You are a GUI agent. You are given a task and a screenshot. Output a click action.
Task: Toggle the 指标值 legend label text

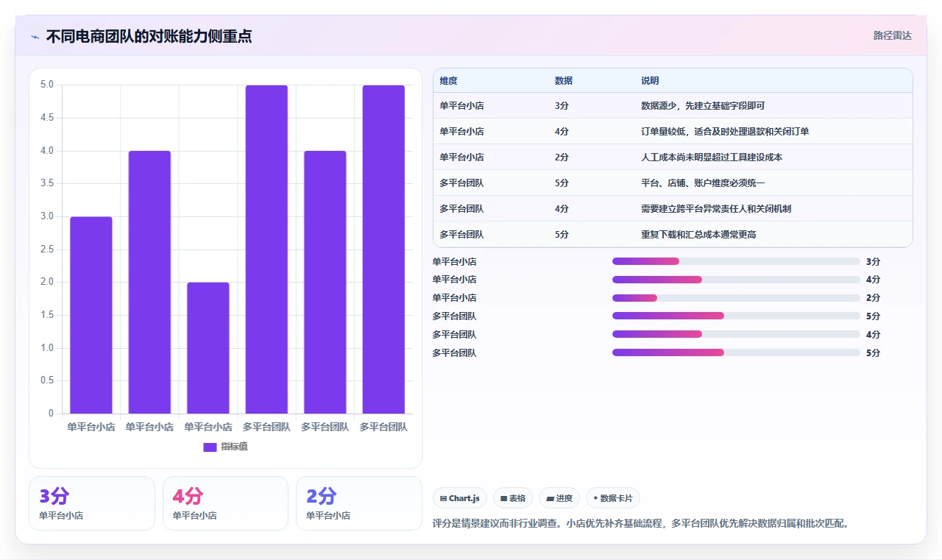(x=234, y=447)
